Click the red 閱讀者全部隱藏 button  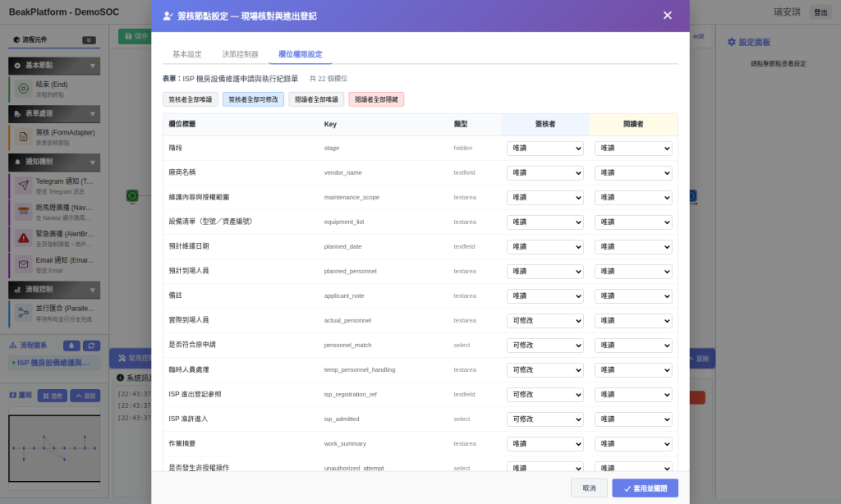(x=376, y=99)
